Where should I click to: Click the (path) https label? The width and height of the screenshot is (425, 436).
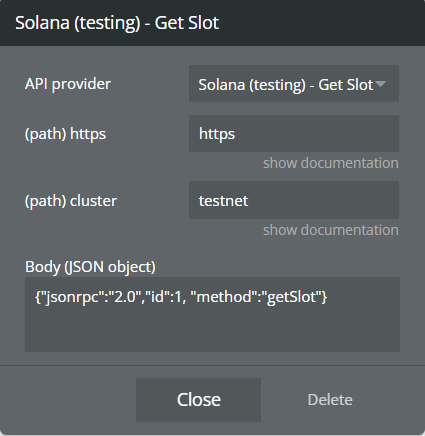pyautogui.click(x=65, y=134)
